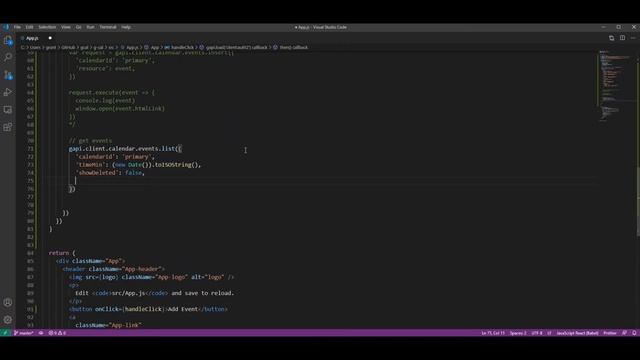Click 'gapi.client.calendar.events.list' on line 71

tap(123, 149)
